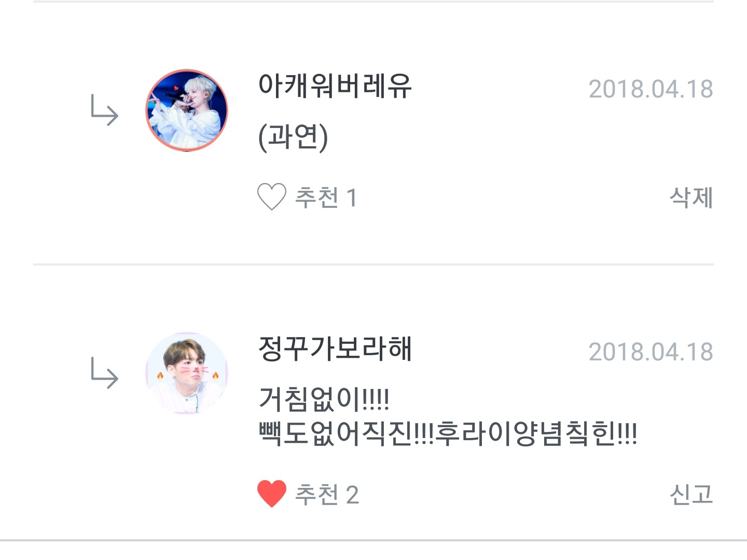Tap the comment line 거침없이!!!!
Viewport: 747px width, 560px height.
point(324,399)
